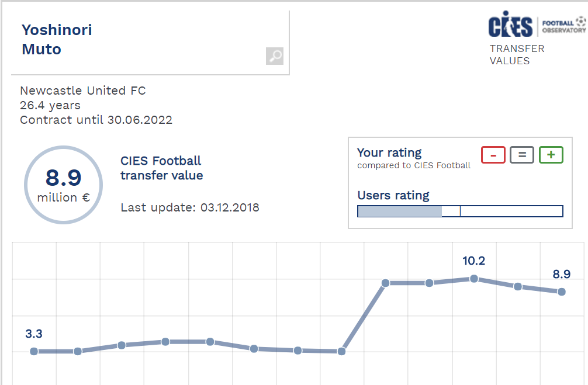Click the Users rating bar

[460, 211]
